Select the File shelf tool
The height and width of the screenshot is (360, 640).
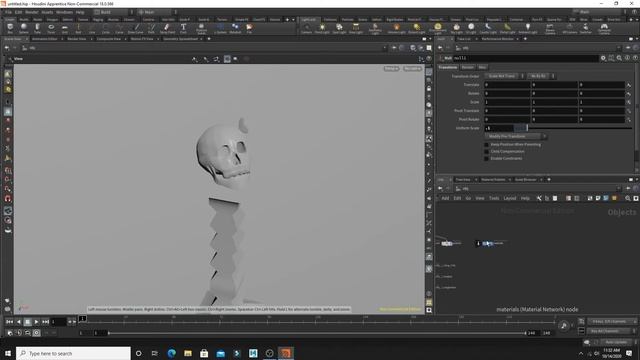[249, 28]
